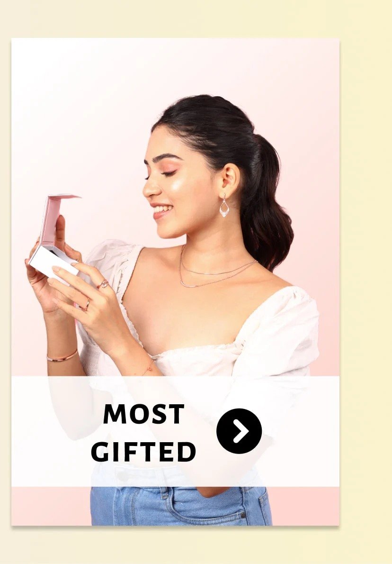Click the ring on the model's index finger
Image resolution: width=392 pixels, height=564 pixels.
coord(103,284)
